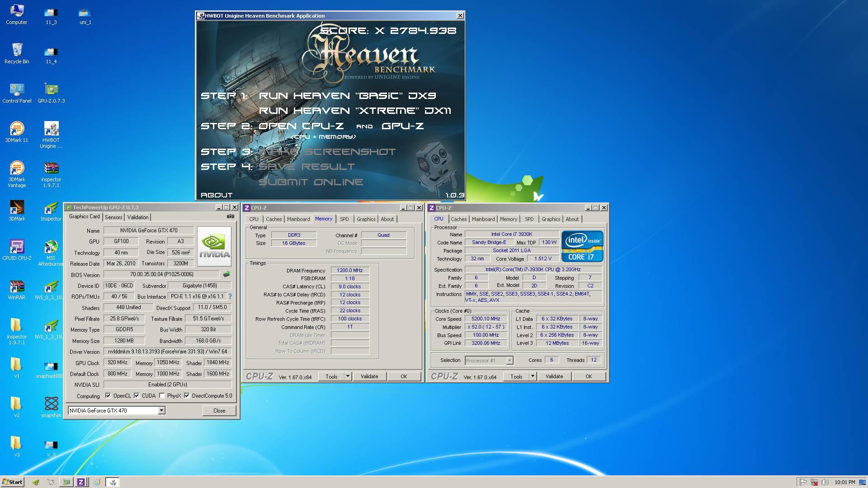Click the DRAM Frequency value 1200.0 MHz

[x=350, y=270]
